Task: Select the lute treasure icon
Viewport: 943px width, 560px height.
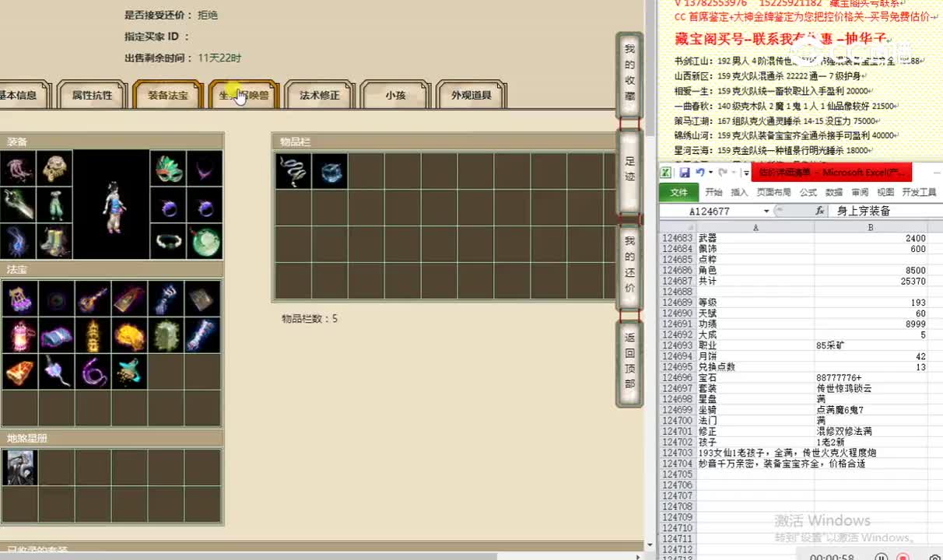Action: pos(93,299)
